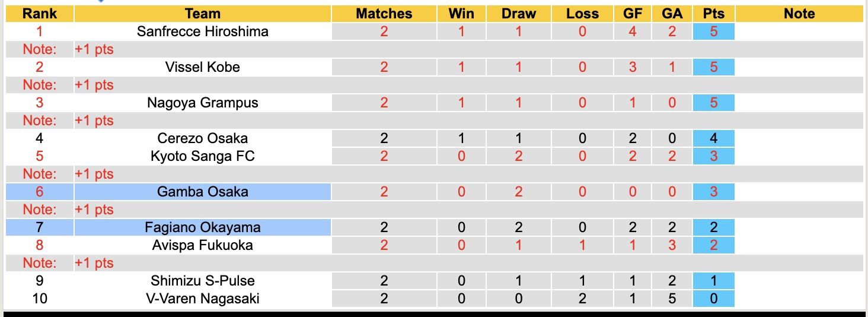Open the Avispa Fukuoka team link

point(202,245)
